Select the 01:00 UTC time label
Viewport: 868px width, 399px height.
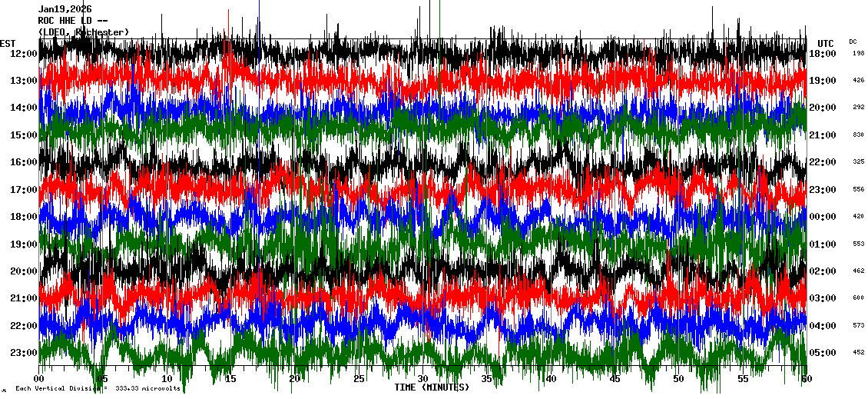pyautogui.click(x=822, y=244)
